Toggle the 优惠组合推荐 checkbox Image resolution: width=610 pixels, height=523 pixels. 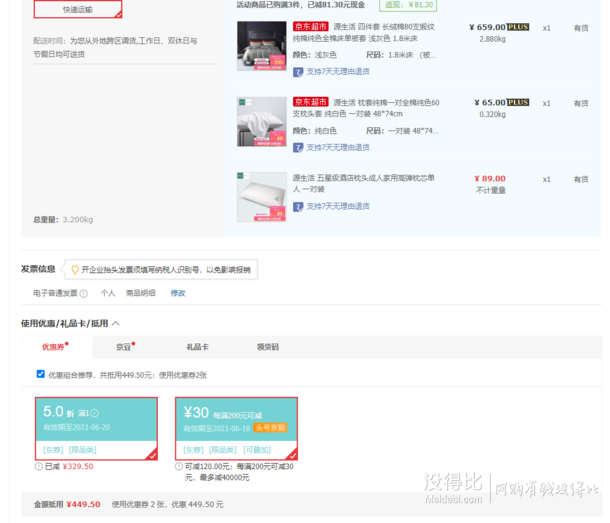click(x=41, y=374)
